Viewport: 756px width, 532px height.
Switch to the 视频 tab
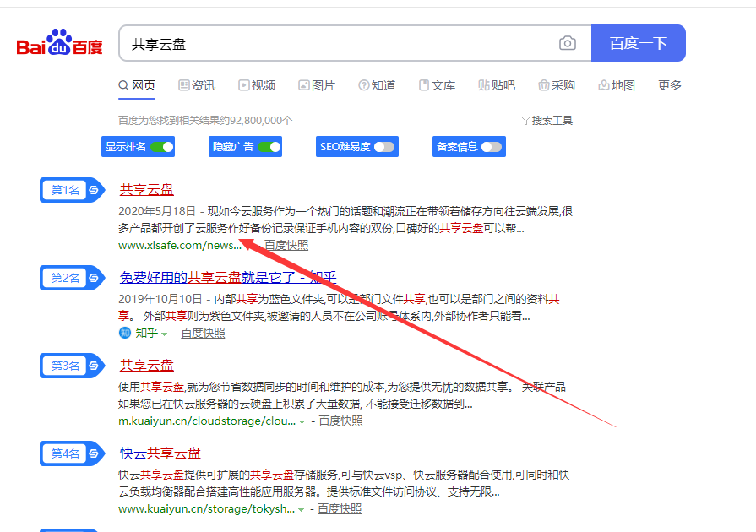[257, 86]
